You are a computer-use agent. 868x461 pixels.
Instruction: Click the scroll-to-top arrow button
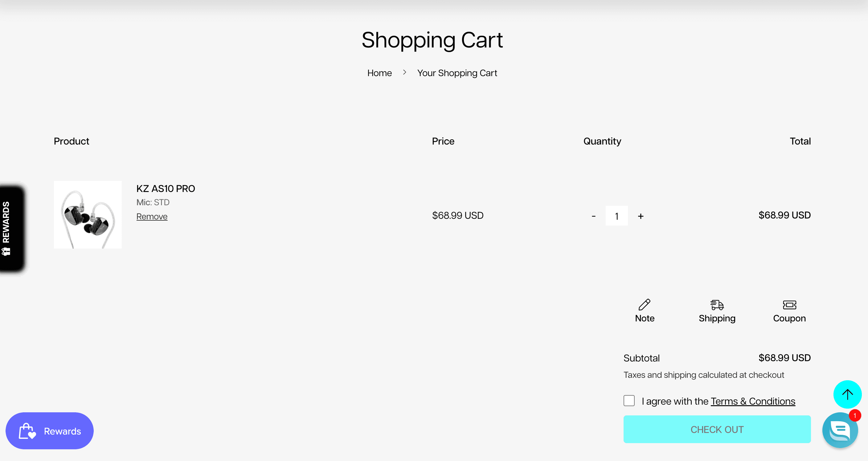(x=847, y=394)
